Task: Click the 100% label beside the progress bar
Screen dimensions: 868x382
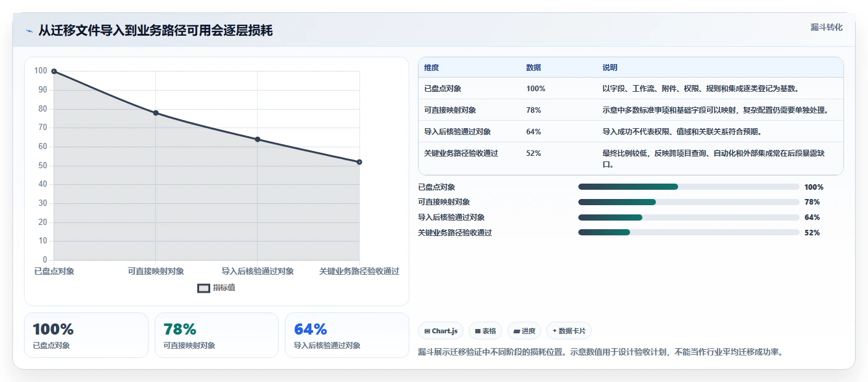Action: click(x=814, y=187)
